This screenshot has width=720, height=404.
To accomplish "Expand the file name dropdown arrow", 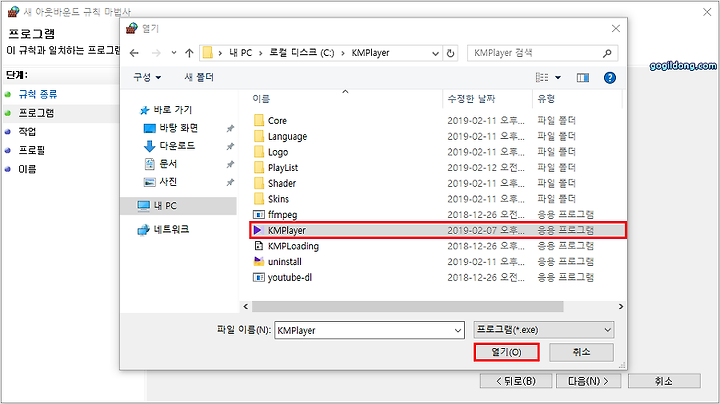I will (458, 331).
